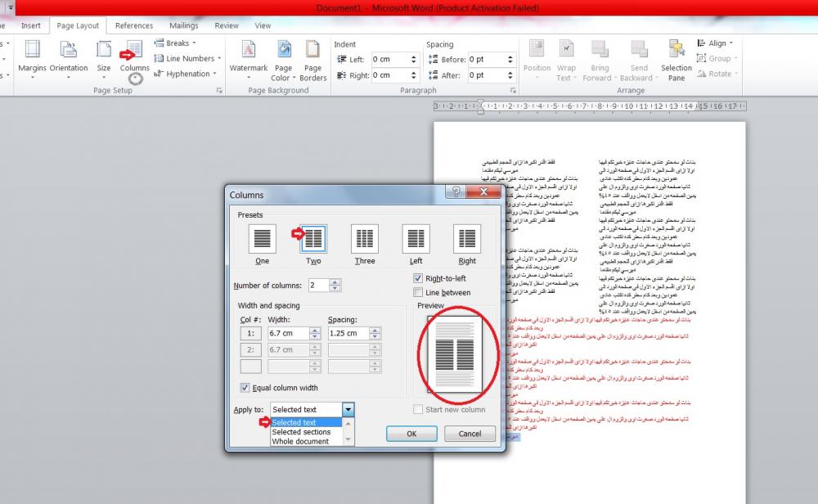Image resolution: width=818 pixels, height=504 pixels.
Task: Uncheck the Right-to-left checkbox
Action: [x=419, y=279]
